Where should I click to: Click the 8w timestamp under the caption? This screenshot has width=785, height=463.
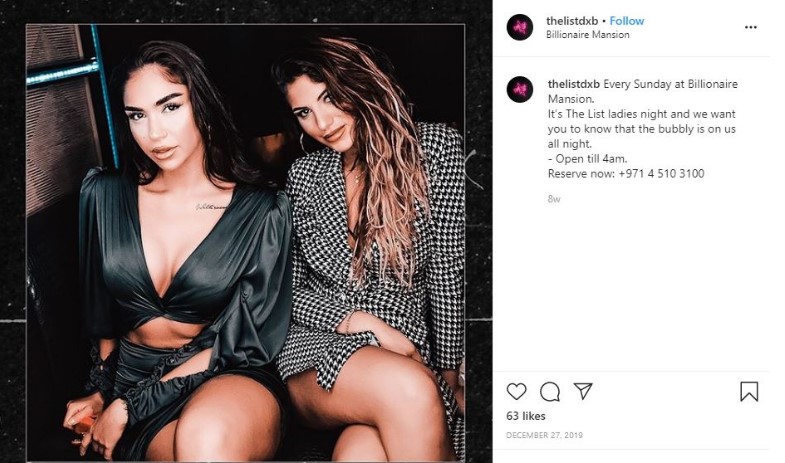point(554,199)
